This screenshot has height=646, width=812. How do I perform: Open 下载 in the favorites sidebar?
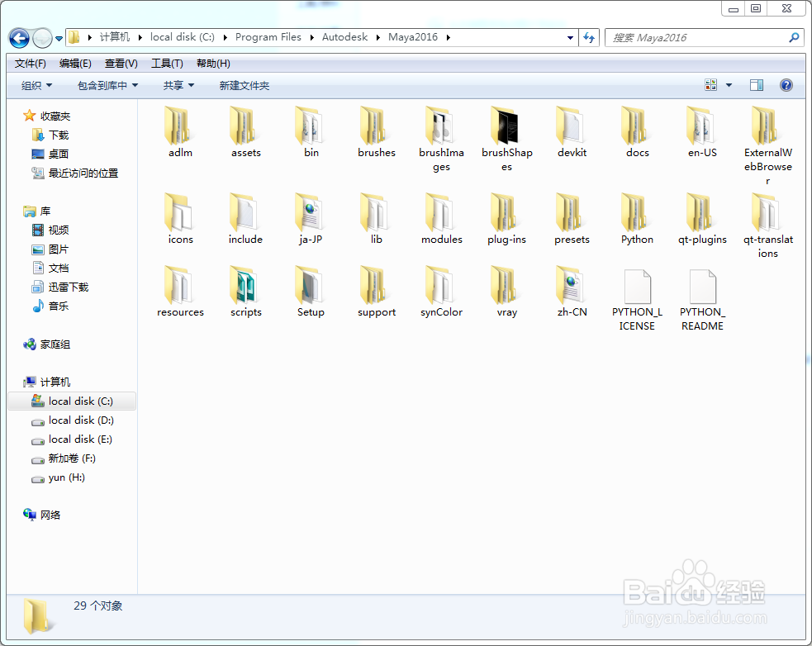(50, 135)
